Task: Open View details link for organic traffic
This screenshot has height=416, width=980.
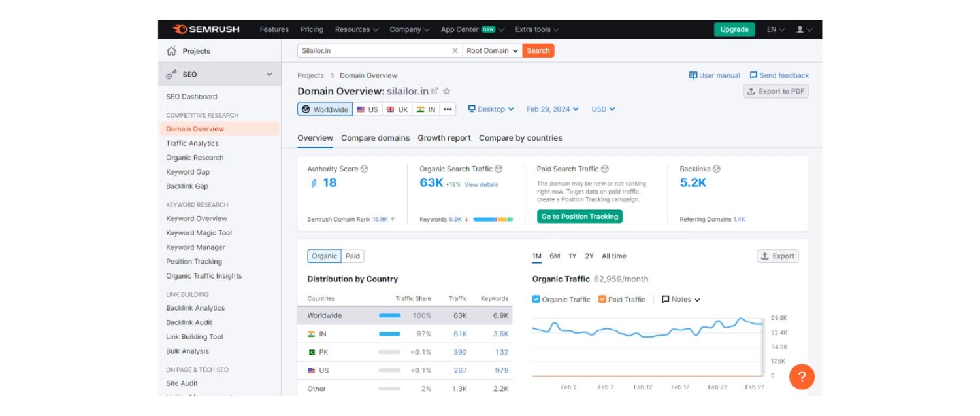Action: pos(481,185)
